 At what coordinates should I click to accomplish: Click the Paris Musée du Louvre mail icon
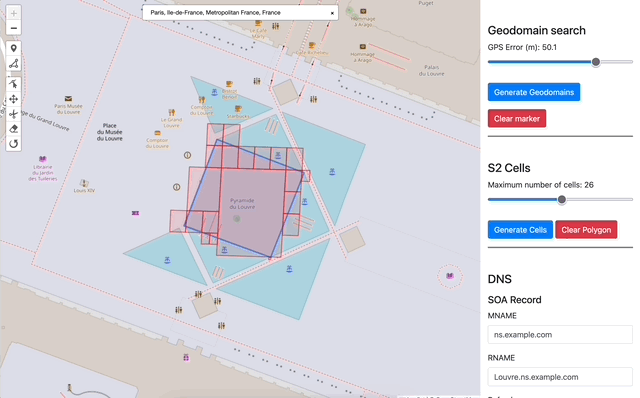(x=68, y=99)
